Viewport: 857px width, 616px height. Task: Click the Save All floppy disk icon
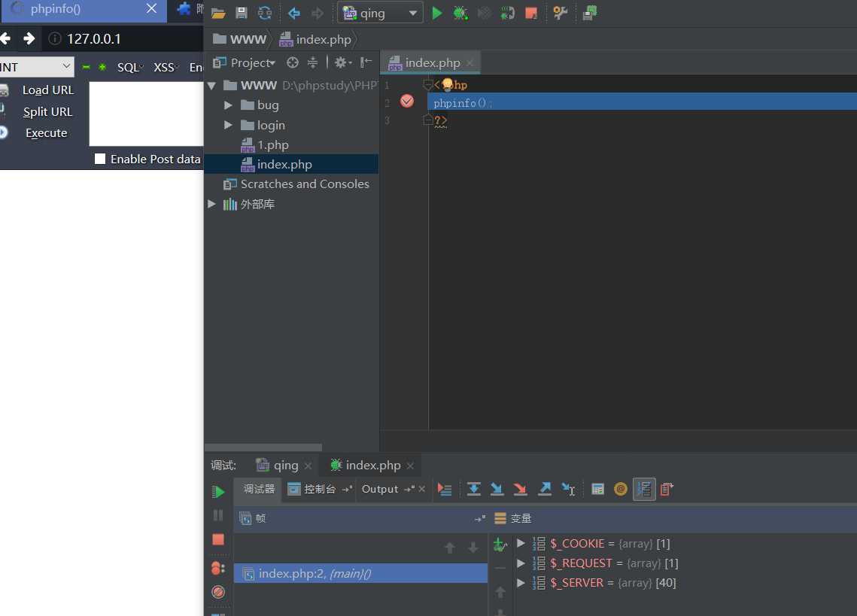(x=241, y=13)
